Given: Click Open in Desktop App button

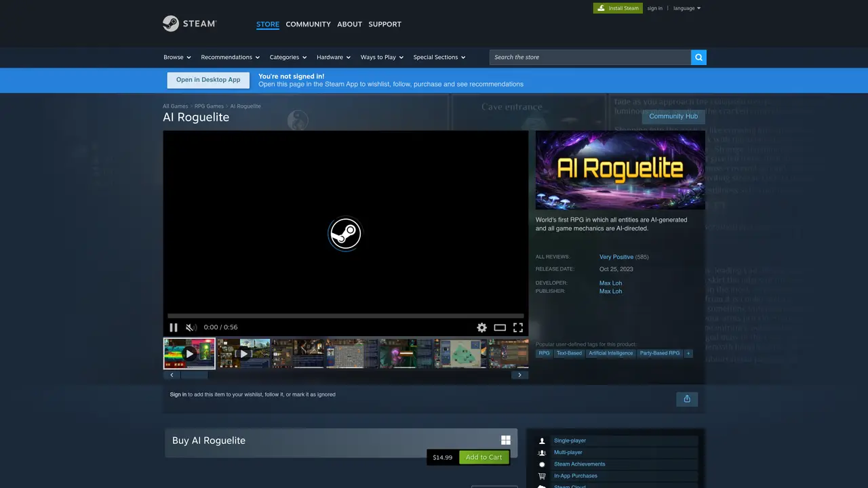Looking at the screenshot, I should click(x=208, y=80).
